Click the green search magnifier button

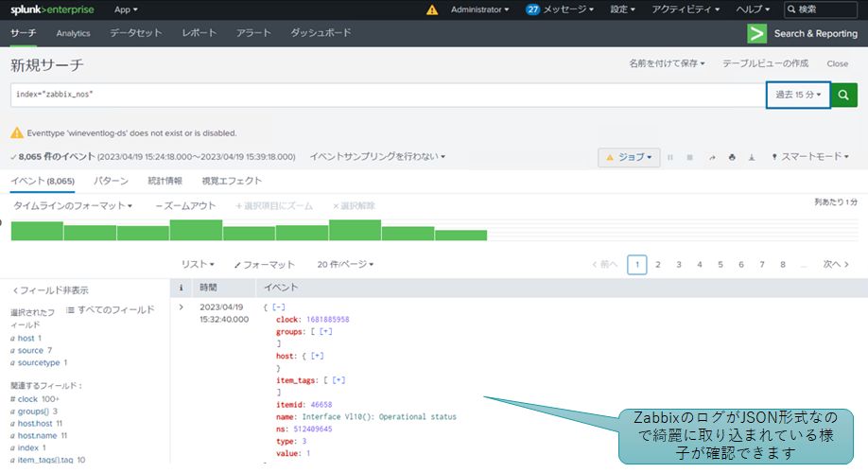[843, 95]
